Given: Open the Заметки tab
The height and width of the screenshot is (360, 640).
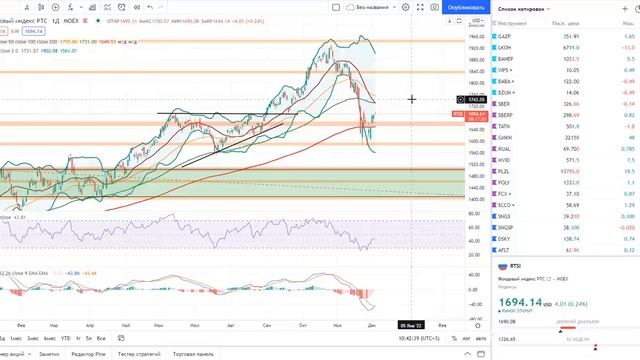Looking at the screenshot, I should click(49, 354).
